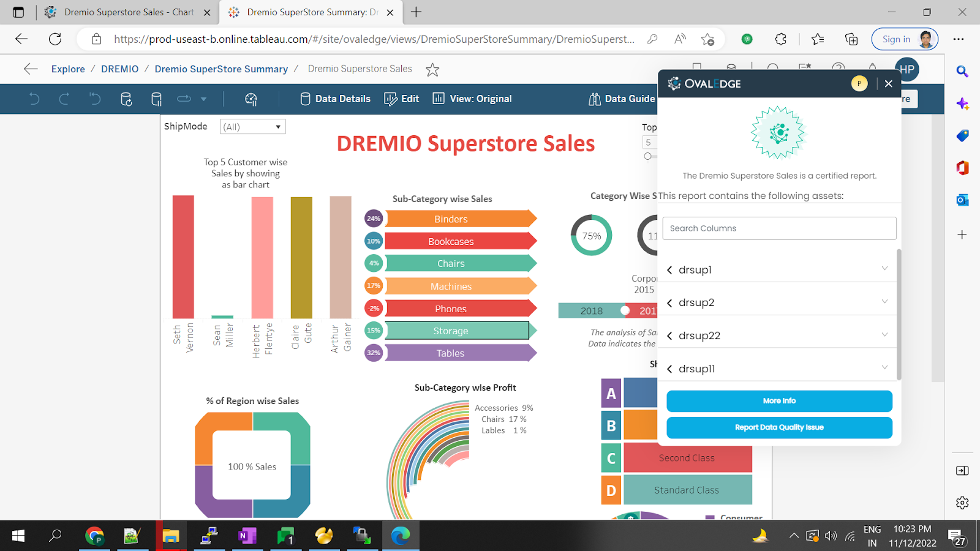Toggle the 2018 year switch

click(625, 310)
